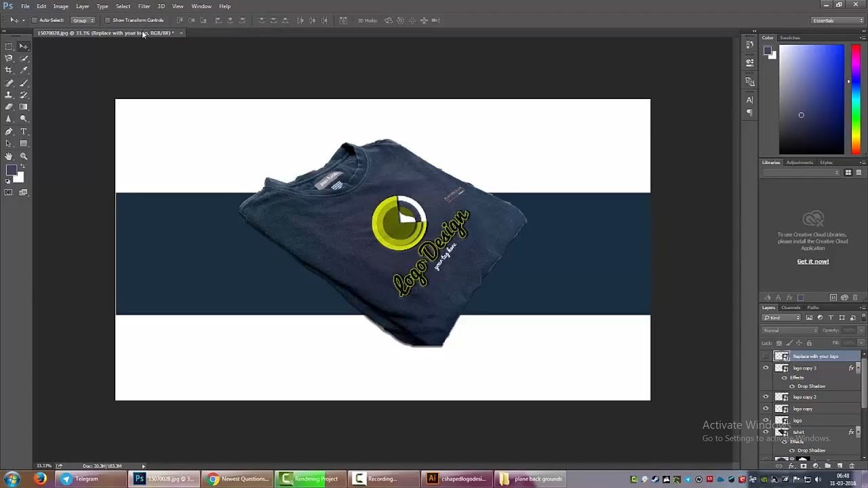868x488 pixels.
Task: Delete layer using trash icon
Action: 852,466
